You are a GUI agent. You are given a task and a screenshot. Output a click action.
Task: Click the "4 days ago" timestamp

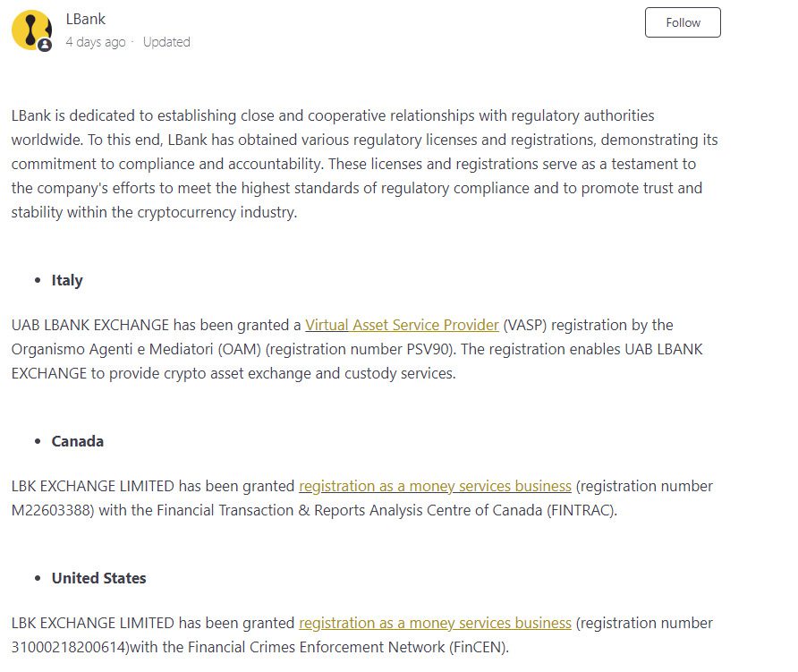(x=96, y=42)
